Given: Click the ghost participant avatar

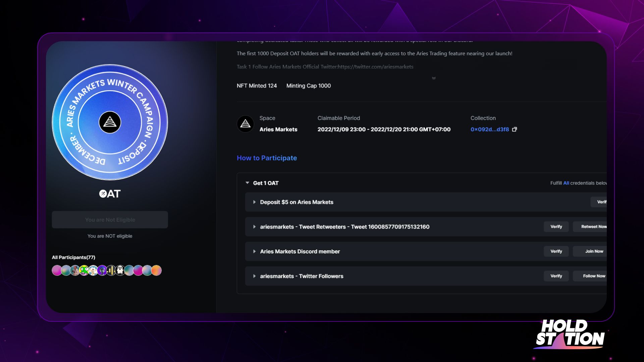Looking at the screenshot, I should (x=120, y=270).
